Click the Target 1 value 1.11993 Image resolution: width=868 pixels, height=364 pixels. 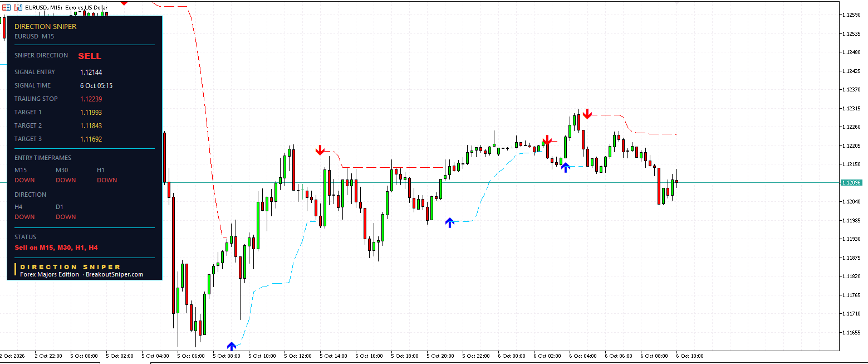(x=91, y=113)
